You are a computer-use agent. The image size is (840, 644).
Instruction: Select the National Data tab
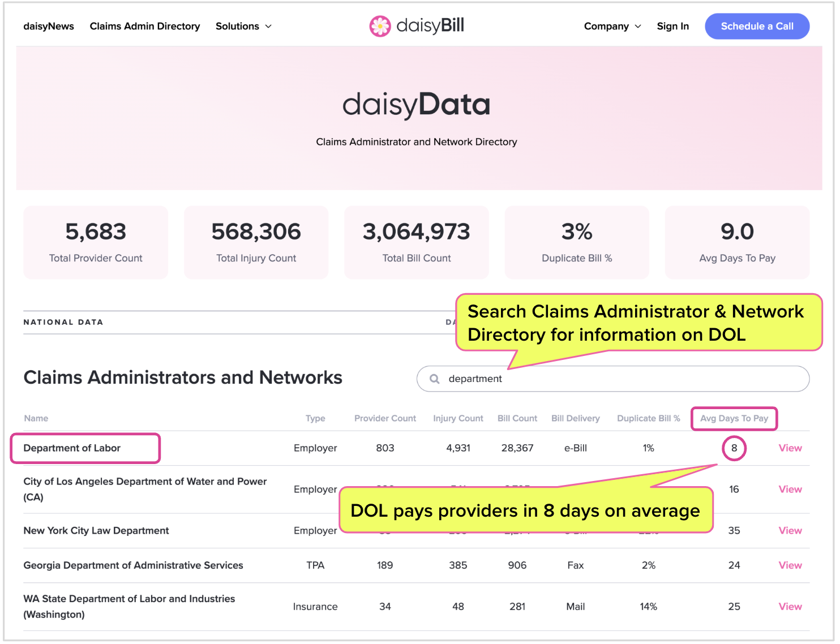coord(63,323)
